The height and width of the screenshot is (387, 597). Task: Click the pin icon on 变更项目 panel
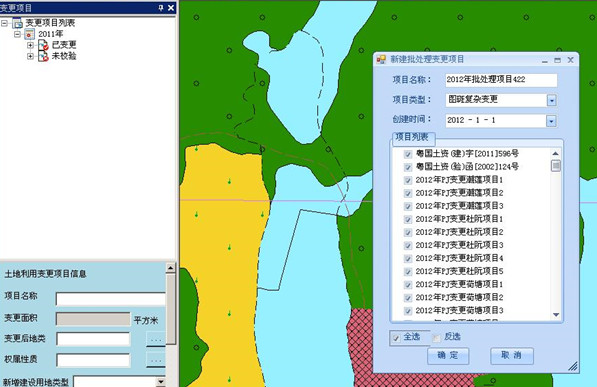point(161,8)
